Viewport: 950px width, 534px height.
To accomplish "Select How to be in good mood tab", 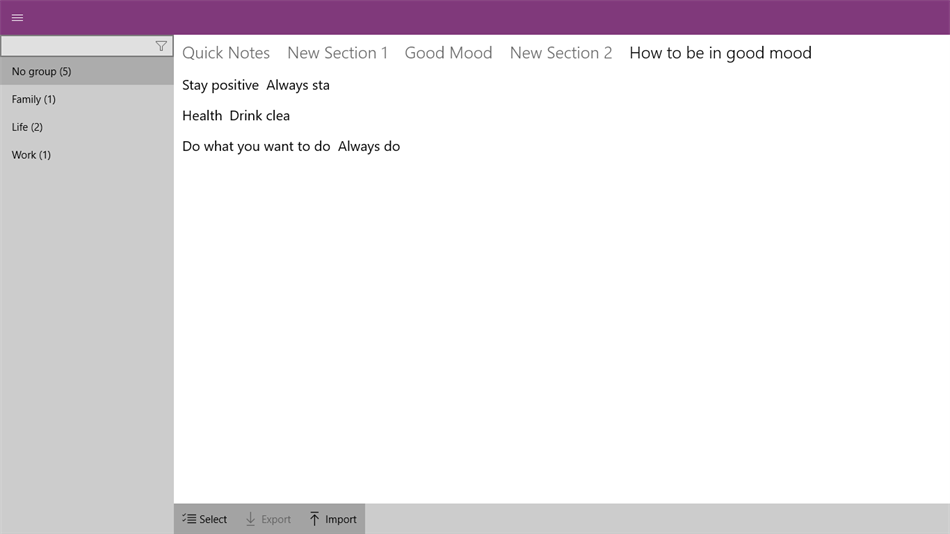I will (x=720, y=53).
